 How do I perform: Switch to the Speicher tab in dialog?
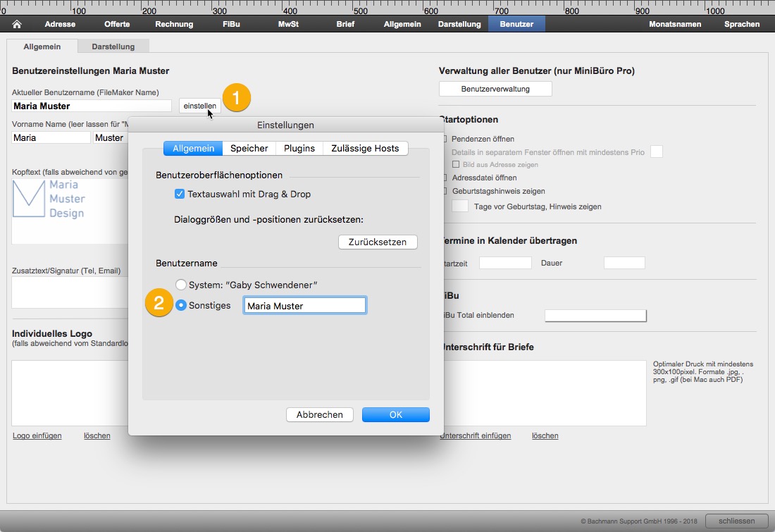(249, 149)
